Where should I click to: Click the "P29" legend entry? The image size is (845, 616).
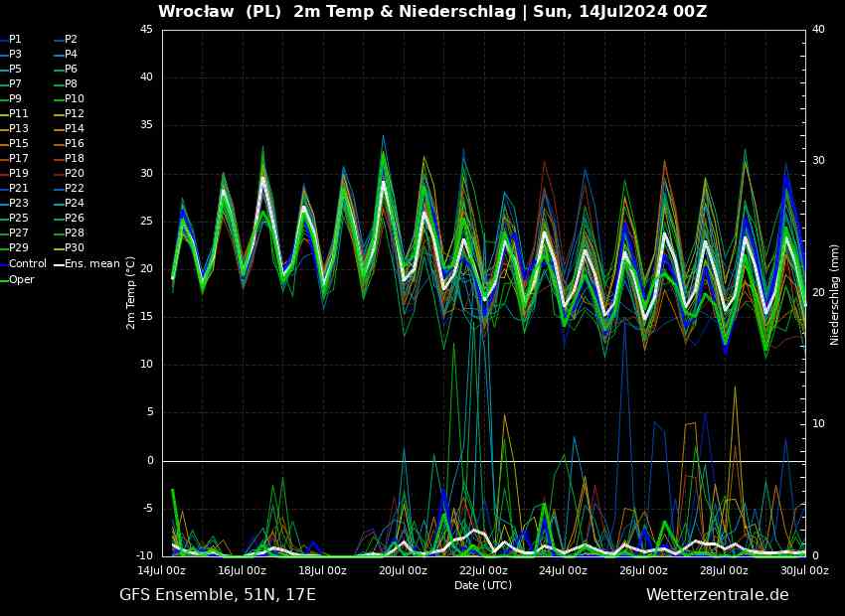(18, 247)
